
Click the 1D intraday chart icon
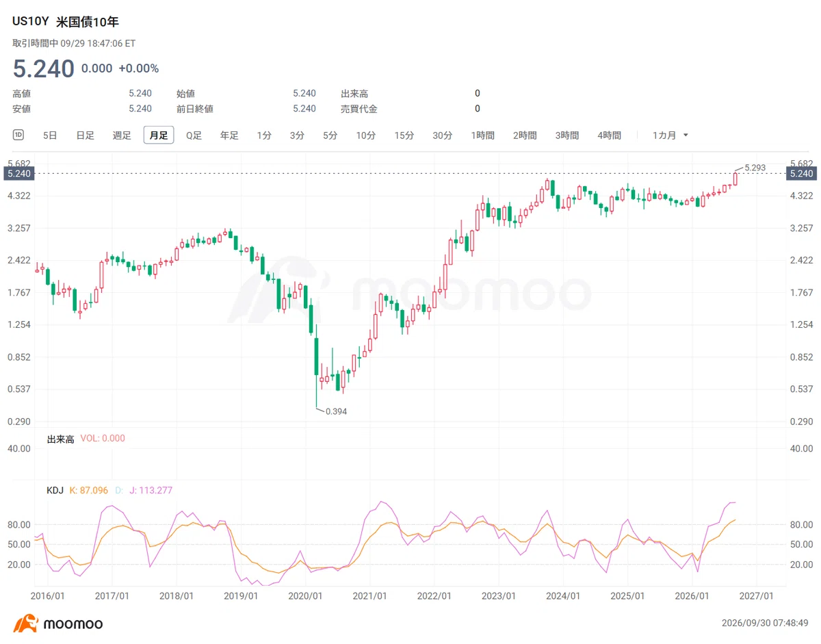click(x=18, y=135)
